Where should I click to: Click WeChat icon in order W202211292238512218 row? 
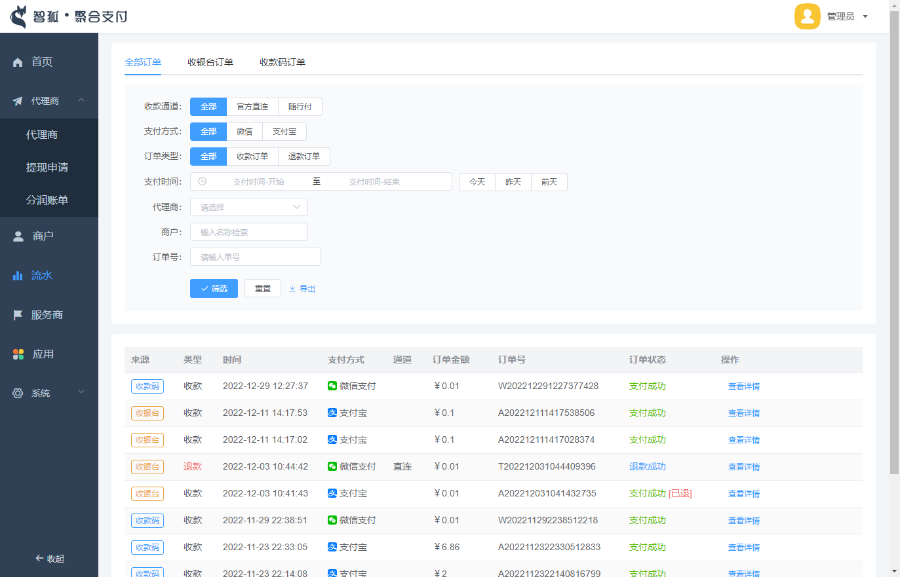[x=332, y=520]
